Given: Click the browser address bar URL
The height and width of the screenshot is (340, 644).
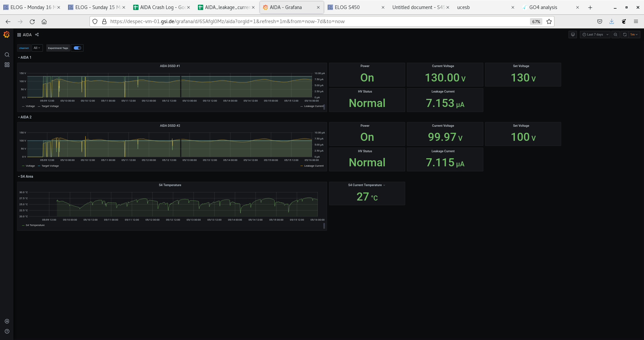Looking at the screenshot, I should (x=227, y=21).
